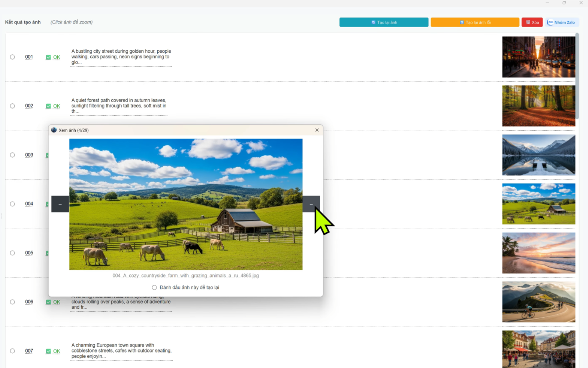Show next image in viewer
Viewport: 588px width, 368px height.
[311, 204]
